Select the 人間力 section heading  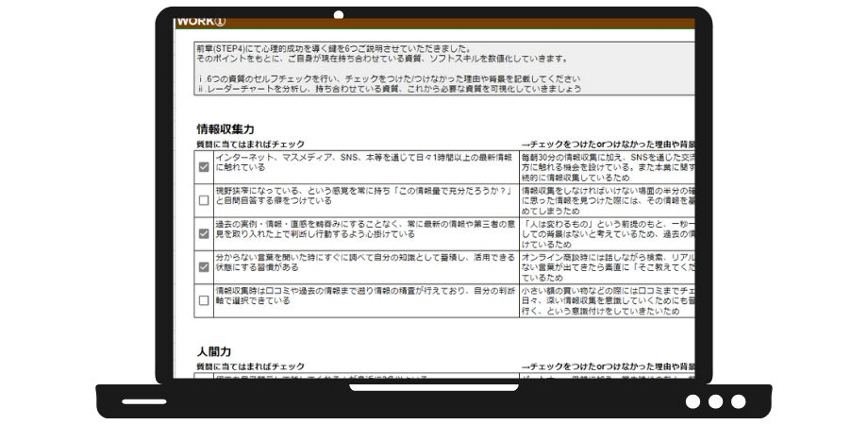(213, 352)
